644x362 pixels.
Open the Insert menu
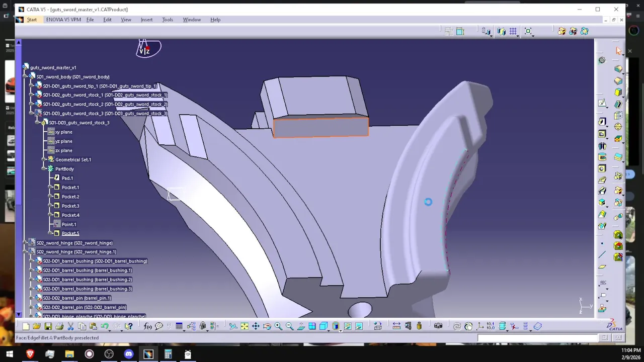(x=146, y=20)
